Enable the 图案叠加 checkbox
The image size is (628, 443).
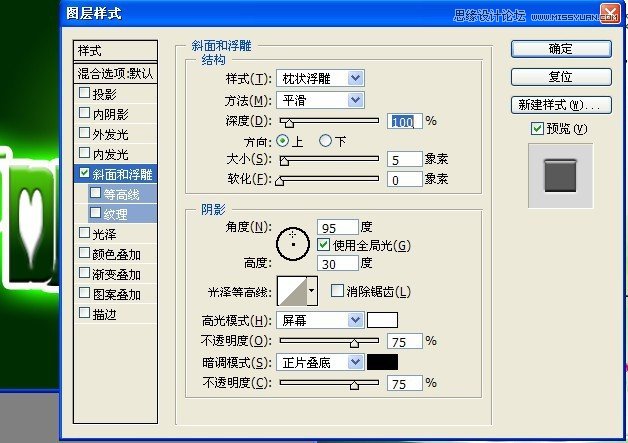[x=85, y=293]
